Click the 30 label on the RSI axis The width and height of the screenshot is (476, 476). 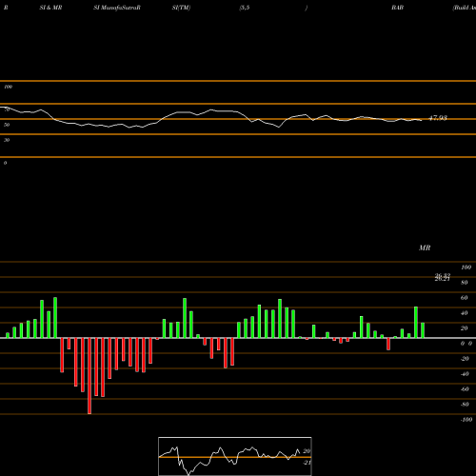tap(7, 140)
